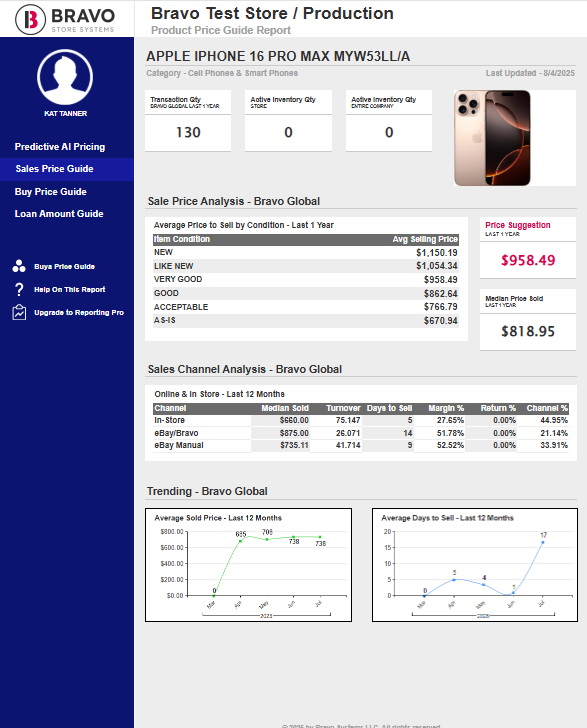Click the Bravo Store Systems logo
Viewport: 587px width, 728px height.
(65, 19)
